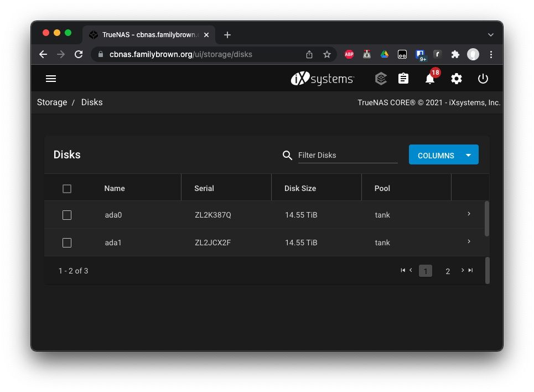This screenshot has width=534, height=392.
Task: Click the glasses reader extension icon
Action: pyautogui.click(x=402, y=55)
